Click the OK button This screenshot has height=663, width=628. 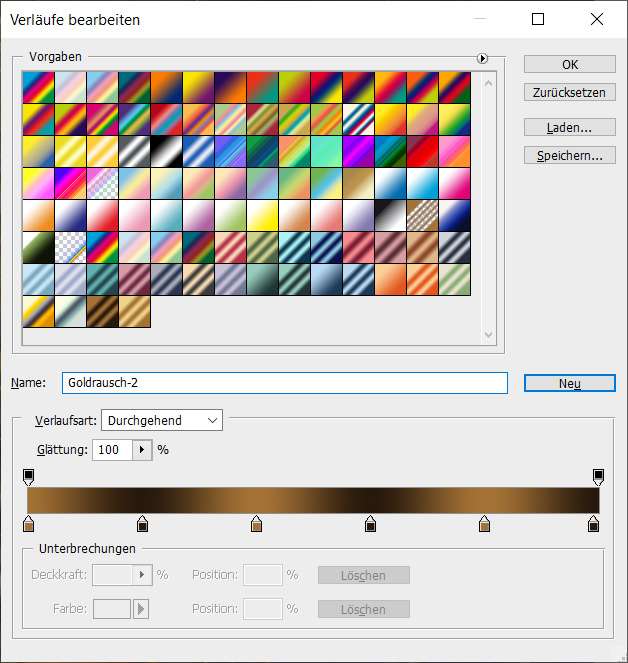pyautogui.click(x=569, y=64)
